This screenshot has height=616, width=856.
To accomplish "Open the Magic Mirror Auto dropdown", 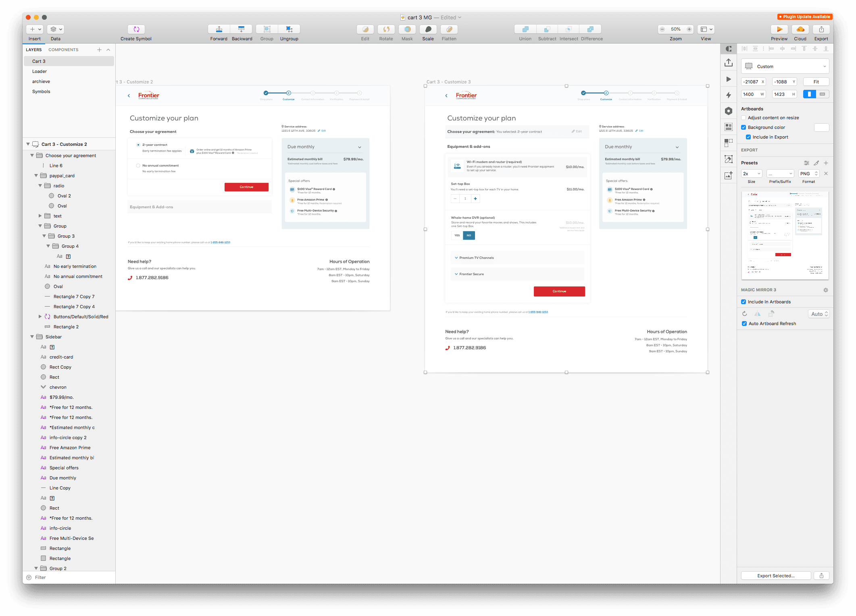I will click(819, 314).
